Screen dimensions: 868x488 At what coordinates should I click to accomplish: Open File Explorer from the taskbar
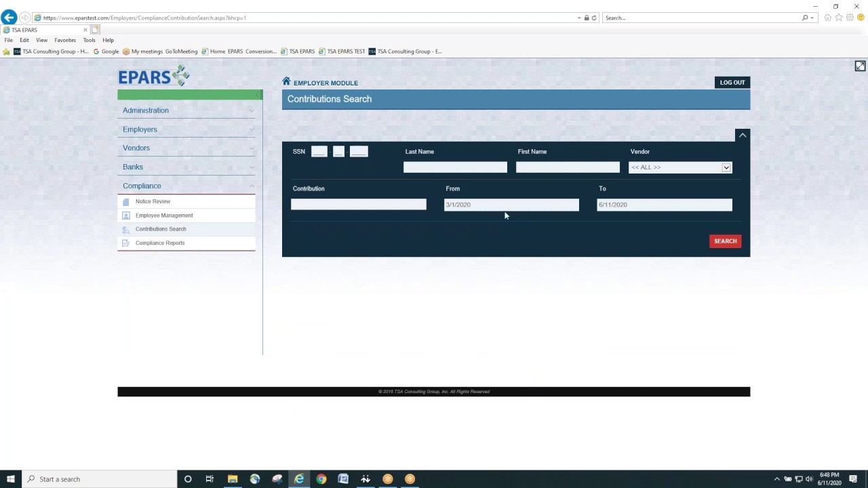pos(233,479)
